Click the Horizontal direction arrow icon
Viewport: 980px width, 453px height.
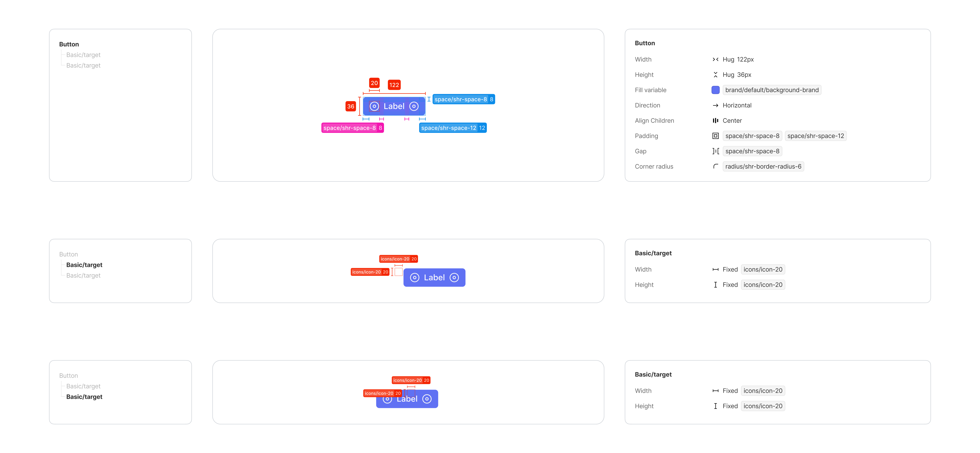click(715, 105)
